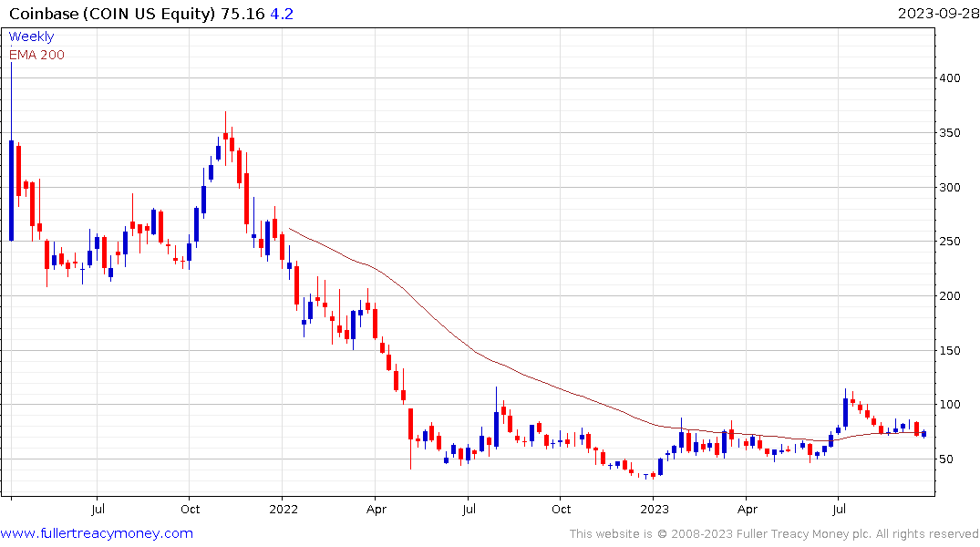This screenshot has height=547, width=980.
Task: Click the Apr label following 2022
Action: tap(377, 509)
